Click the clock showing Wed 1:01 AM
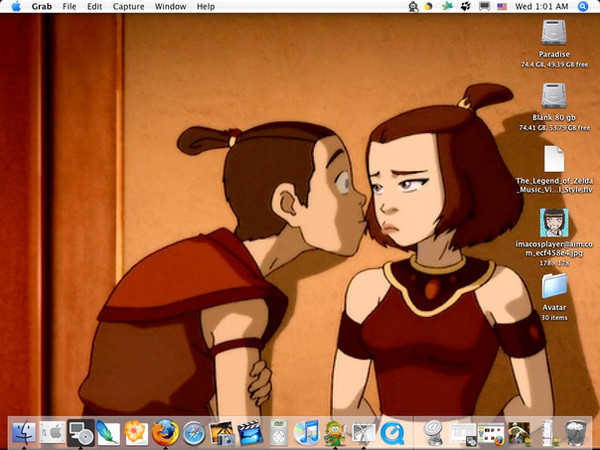This screenshot has height=450, width=600. pos(541,7)
